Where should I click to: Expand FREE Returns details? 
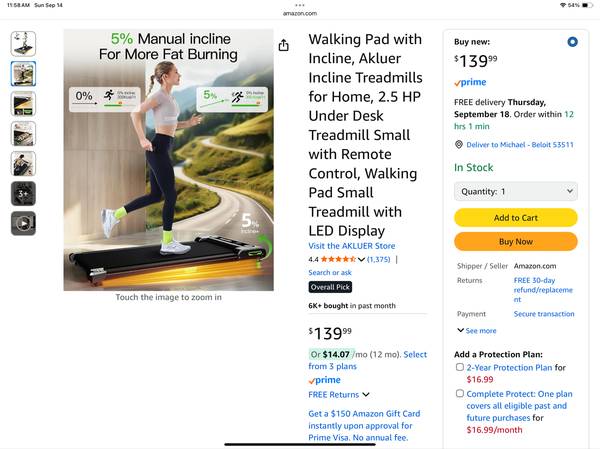[x=339, y=395]
